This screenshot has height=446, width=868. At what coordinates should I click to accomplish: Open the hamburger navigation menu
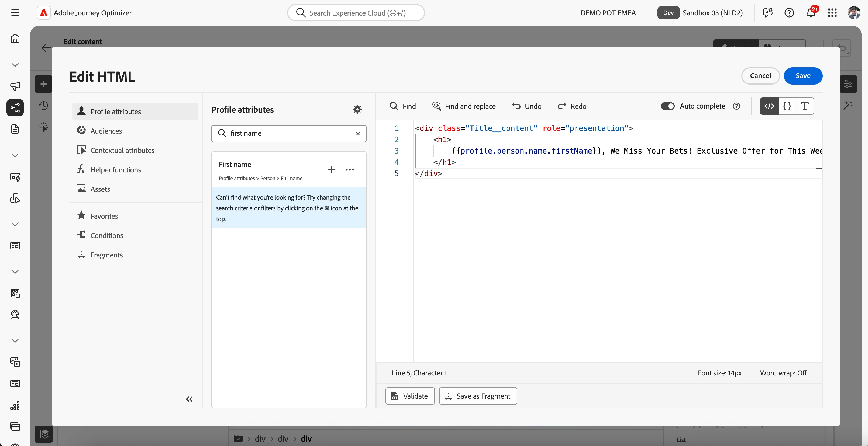coord(15,13)
